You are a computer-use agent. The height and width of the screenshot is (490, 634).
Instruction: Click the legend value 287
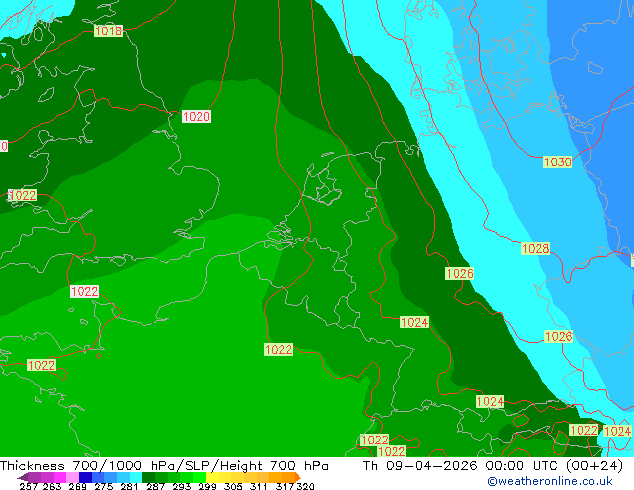[155, 486]
